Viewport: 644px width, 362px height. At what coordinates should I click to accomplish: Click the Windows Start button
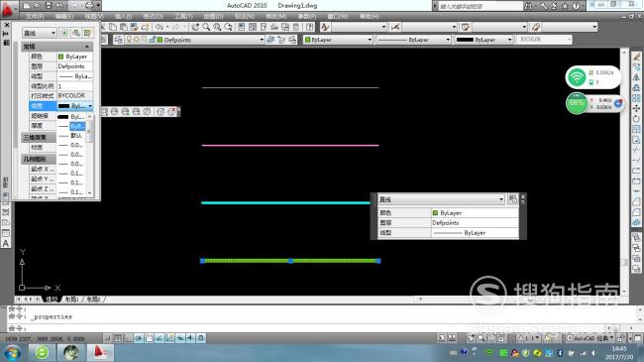click(13, 353)
